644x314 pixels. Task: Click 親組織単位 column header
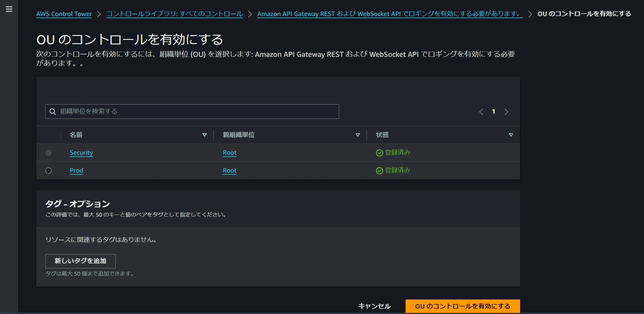tap(239, 135)
